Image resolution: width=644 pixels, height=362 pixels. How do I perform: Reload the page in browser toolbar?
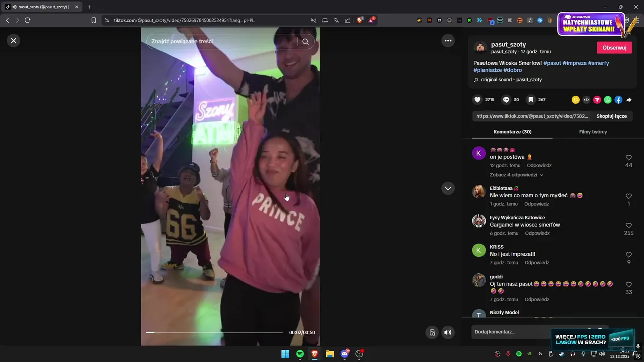click(x=28, y=20)
